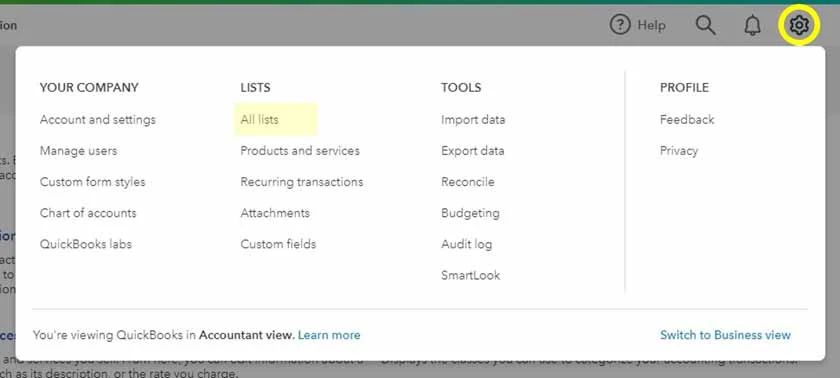
Task: Click the PROFILE heading
Action: pyautogui.click(x=684, y=87)
